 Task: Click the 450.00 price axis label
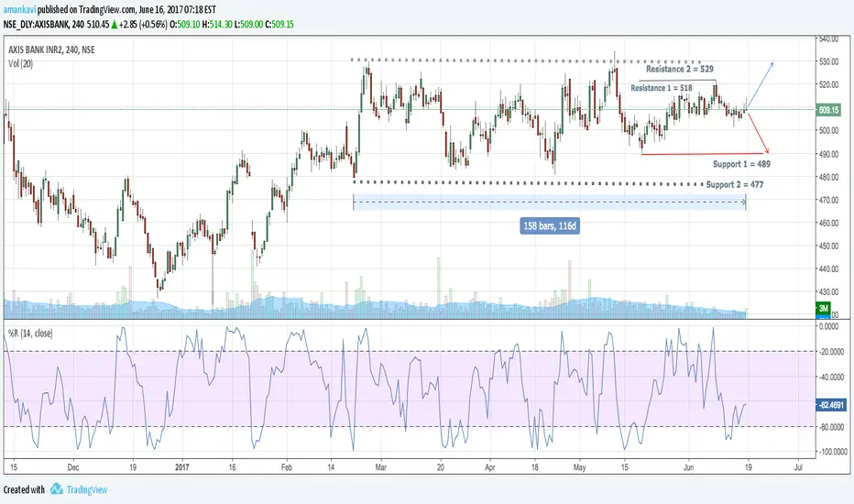[x=829, y=246]
